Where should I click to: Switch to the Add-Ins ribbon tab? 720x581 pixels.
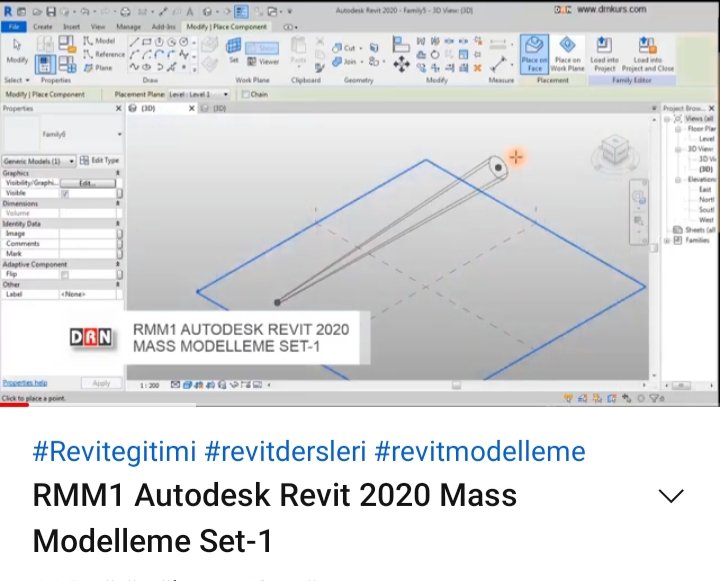click(163, 27)
